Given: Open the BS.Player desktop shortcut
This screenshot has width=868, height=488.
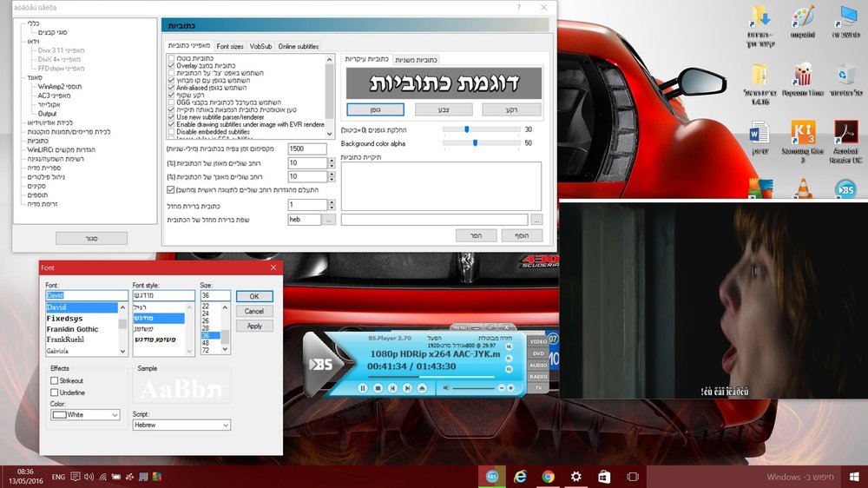Looking at the screenshot, I should (x=845, y=188).
